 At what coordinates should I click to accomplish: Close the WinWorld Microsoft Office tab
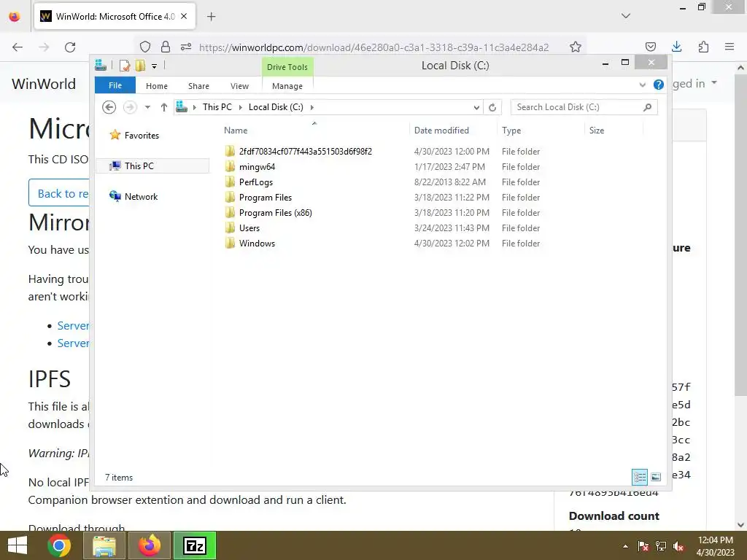click(184, 16)
